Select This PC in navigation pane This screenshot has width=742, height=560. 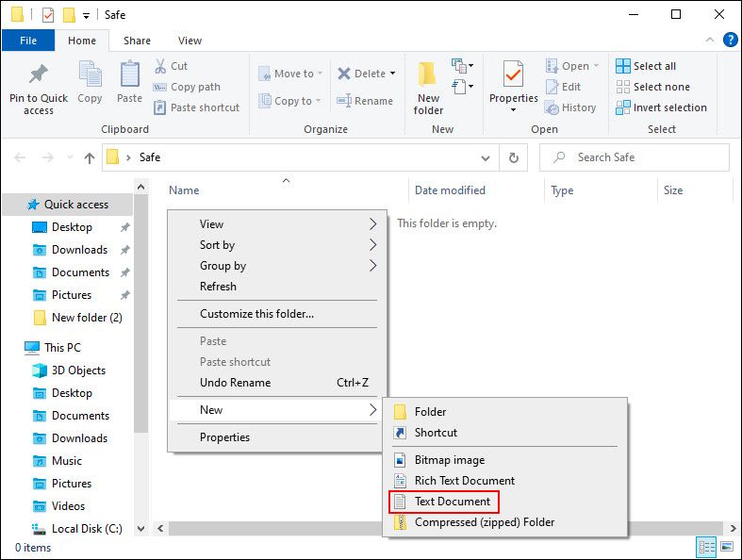pos(53,348)
